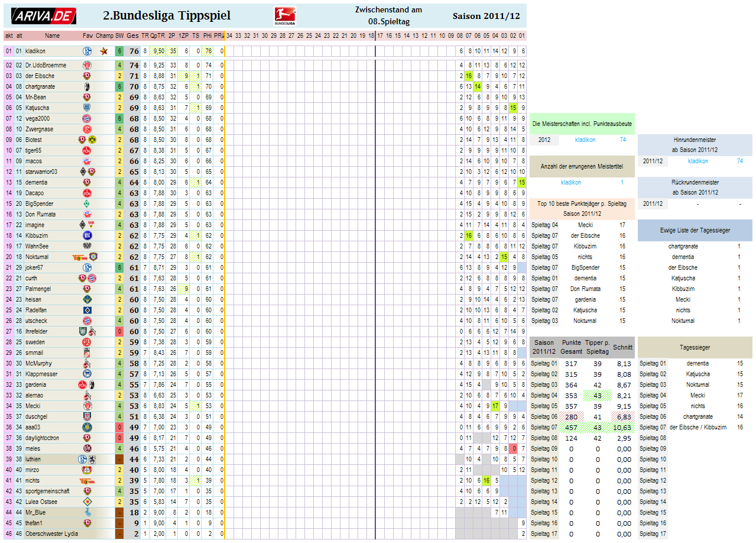Click kladikon's name in the 2012 Meisterschaften row
The width and height of the screenshot is (756, 543).
pyautogui.click(x=585, y=140)
